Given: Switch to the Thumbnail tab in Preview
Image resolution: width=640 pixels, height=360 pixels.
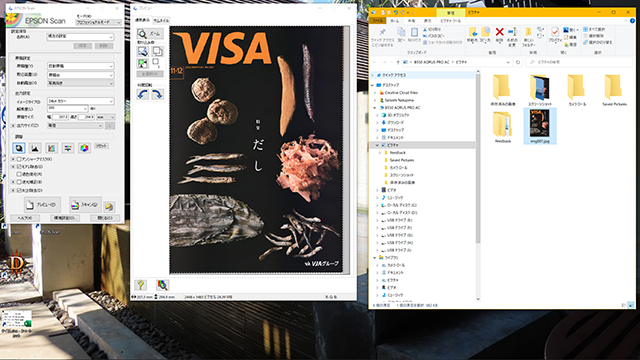Looking at the screenshot, I should (x=161, y=20).
